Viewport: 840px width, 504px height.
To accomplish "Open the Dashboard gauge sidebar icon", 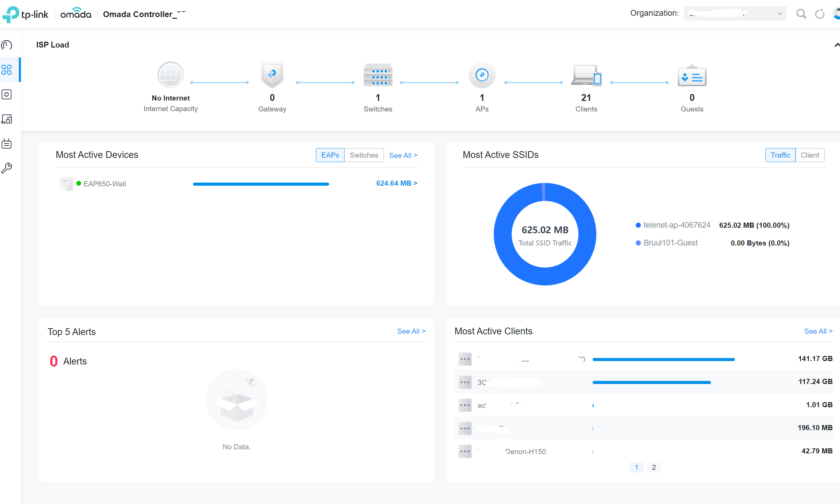I will coord(7,45).
